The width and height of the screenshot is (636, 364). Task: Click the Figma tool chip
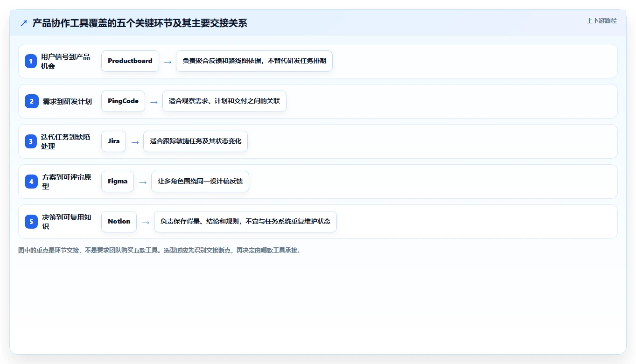click(x=118, y=182)
